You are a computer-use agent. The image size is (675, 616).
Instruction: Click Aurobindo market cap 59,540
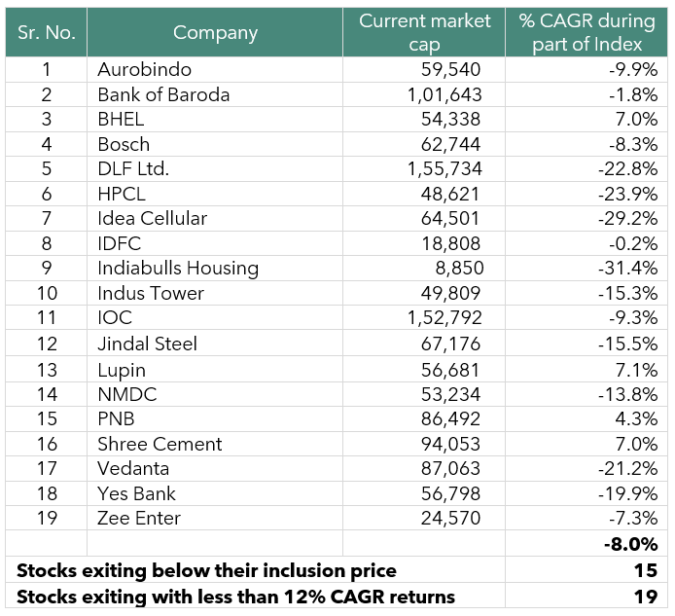pos(450,70)
